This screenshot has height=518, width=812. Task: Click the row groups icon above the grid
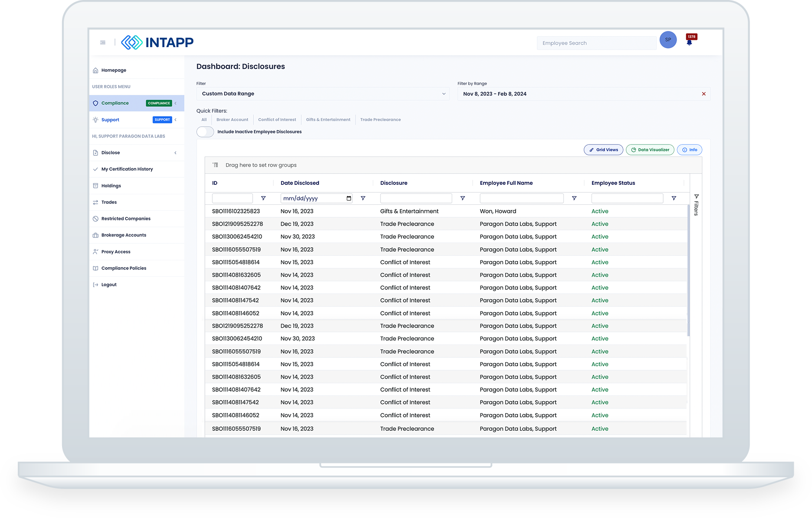click(215, 165)
